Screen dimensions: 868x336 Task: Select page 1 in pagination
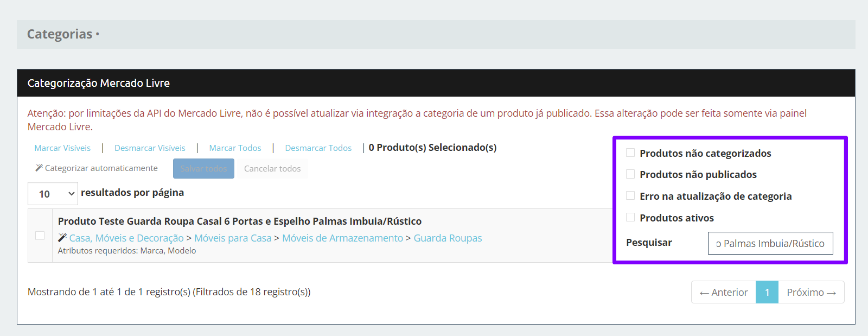[x=767, y=292]
